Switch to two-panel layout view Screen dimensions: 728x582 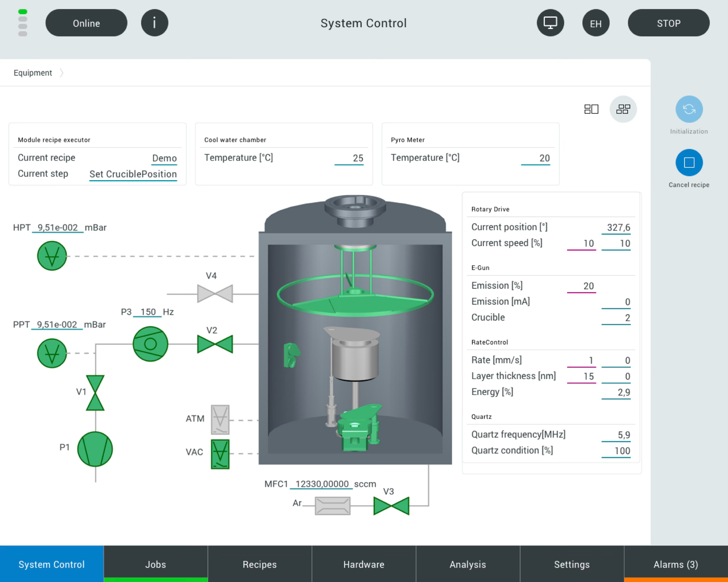(x=591, y=109)
